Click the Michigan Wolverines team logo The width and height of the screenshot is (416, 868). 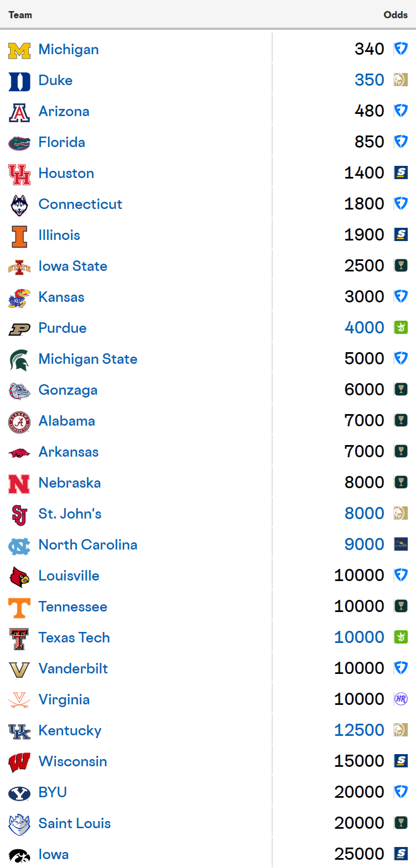tap(19, 50)
